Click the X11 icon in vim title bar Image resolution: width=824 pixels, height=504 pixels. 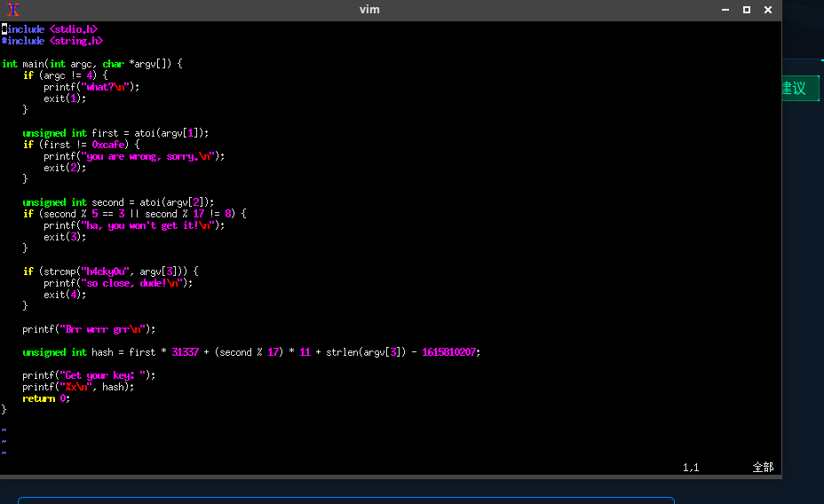click(x=13, y=10)
